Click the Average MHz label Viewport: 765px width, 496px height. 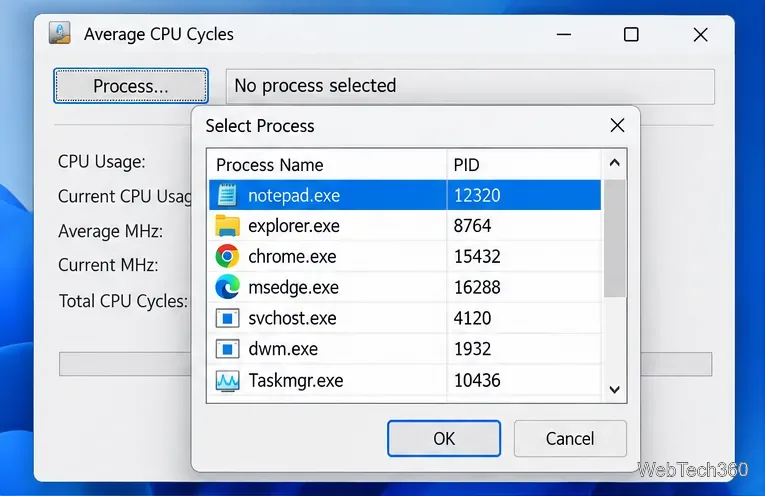click(x=110, y=231)
